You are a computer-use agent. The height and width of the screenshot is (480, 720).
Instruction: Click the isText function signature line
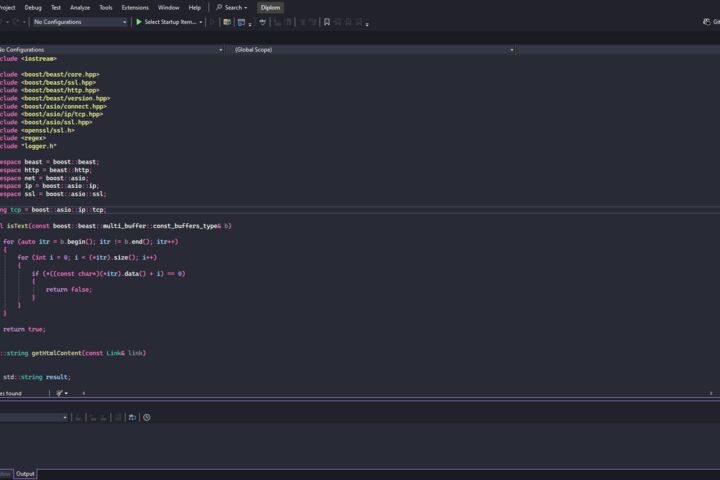click(x=116, y=226)
